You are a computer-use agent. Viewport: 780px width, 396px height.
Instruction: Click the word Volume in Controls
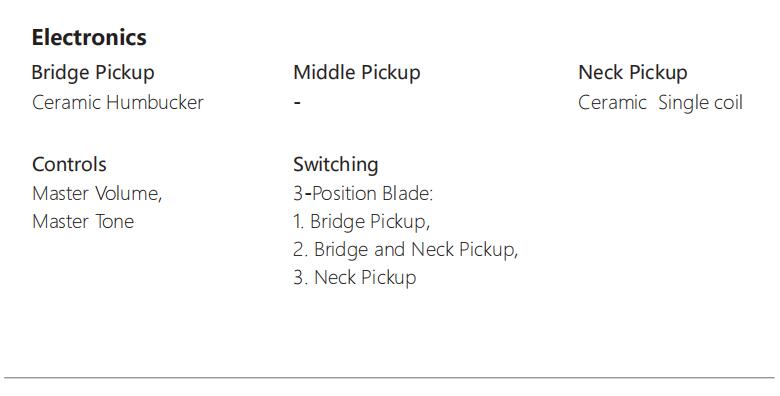128,194
